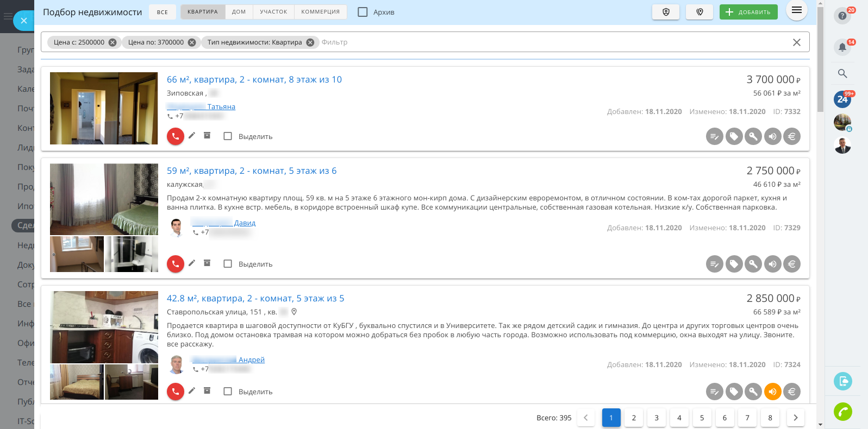Click the scroll-down arrow of the page scrollbar
The height and width of the screenshot is (429, 868).
coord(820,425)
